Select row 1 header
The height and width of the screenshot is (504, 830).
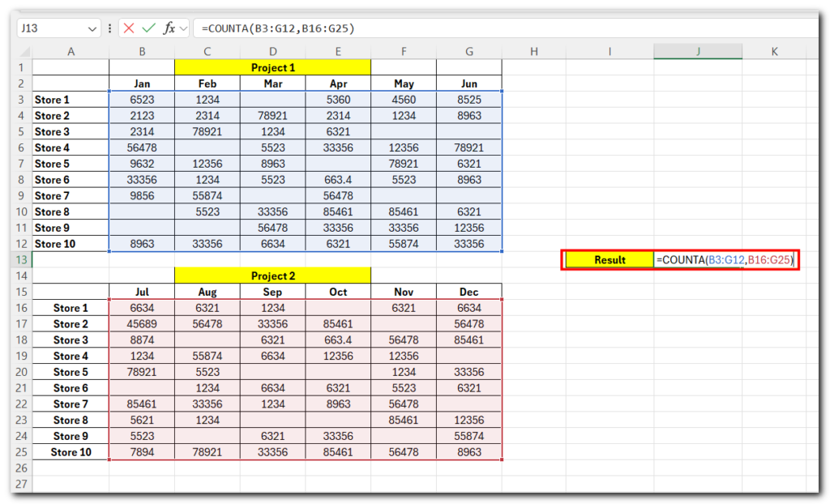[x=21, y=68]
